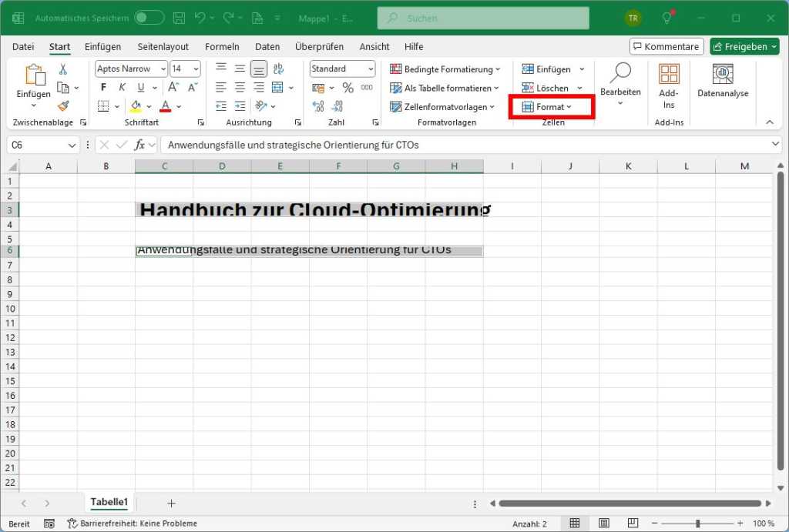Open the Standard number format dropdown
Viewport: 789px width, 532px height.
[x=371, y=69]
